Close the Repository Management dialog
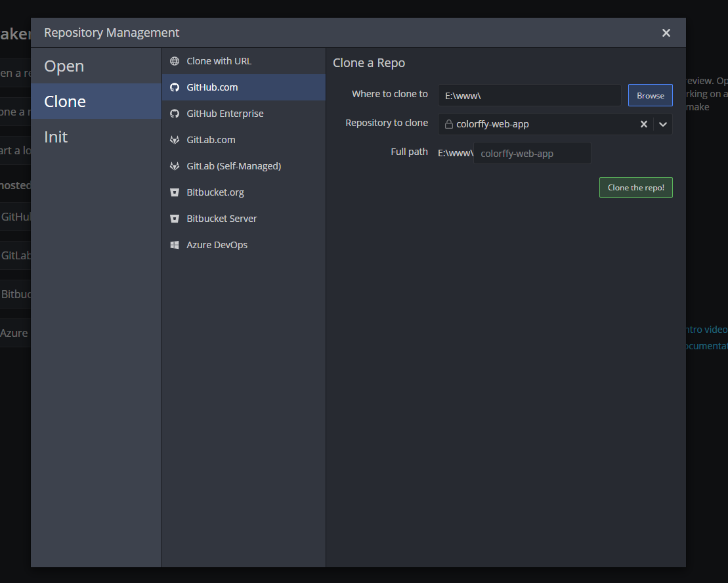Image resolution: width=728 pixels, height=583 pixels. click(666, 33)
